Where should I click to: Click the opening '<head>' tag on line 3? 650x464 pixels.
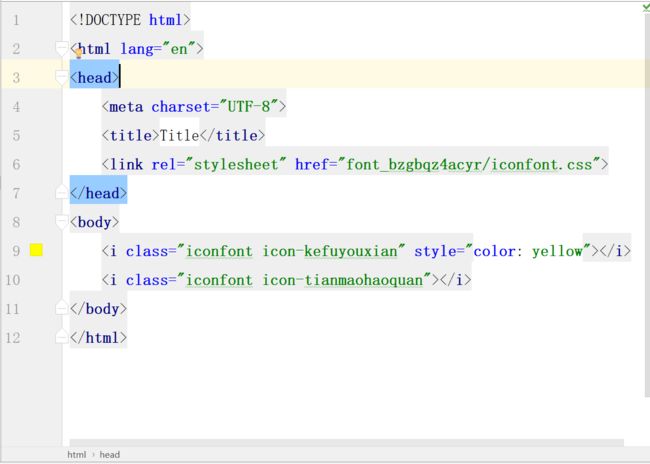95,78
